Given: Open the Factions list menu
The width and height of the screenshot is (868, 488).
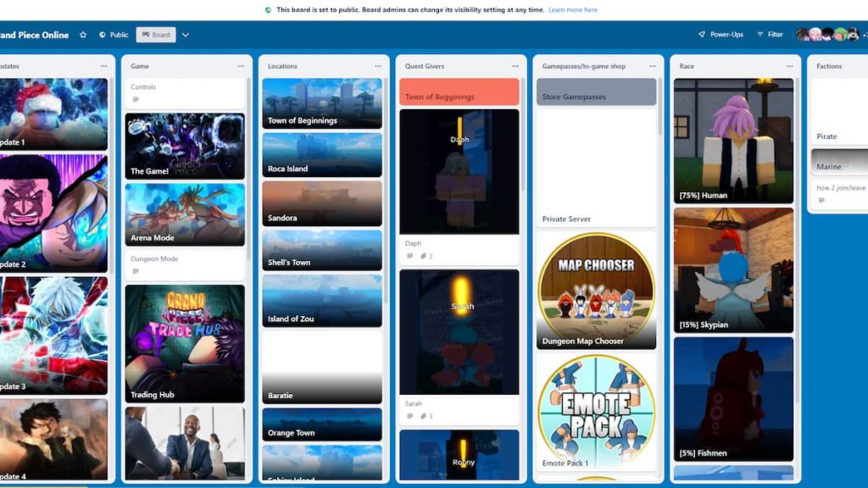Looking at the screenshot, I should [863, 65].
